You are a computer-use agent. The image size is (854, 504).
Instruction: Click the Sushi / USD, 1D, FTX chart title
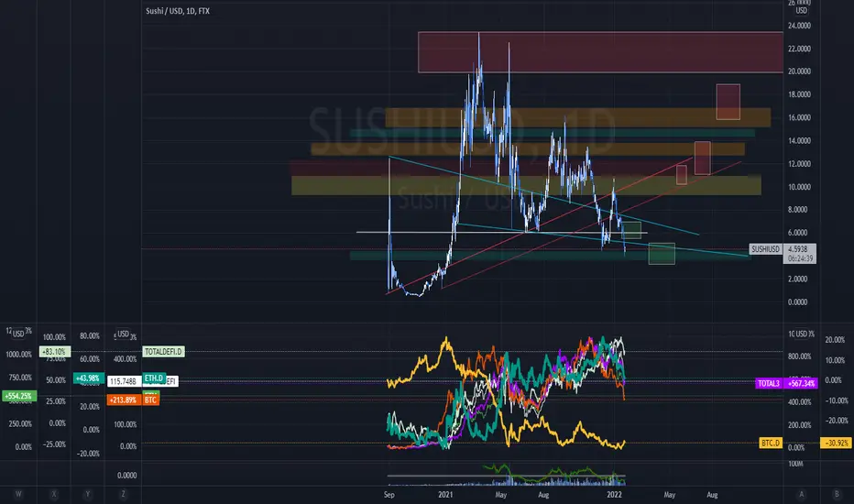pyautogui.click(x=178, y=11)
